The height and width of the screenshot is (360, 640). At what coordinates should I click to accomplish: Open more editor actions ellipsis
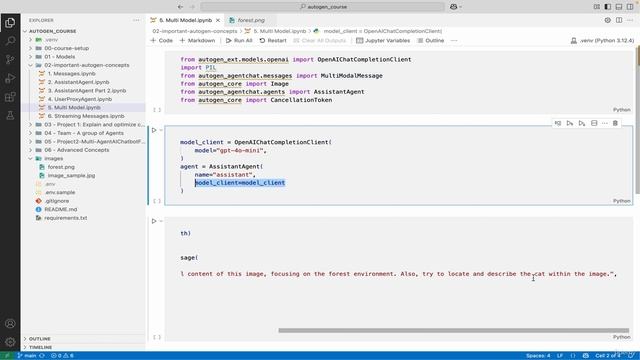tap(630, 20)
